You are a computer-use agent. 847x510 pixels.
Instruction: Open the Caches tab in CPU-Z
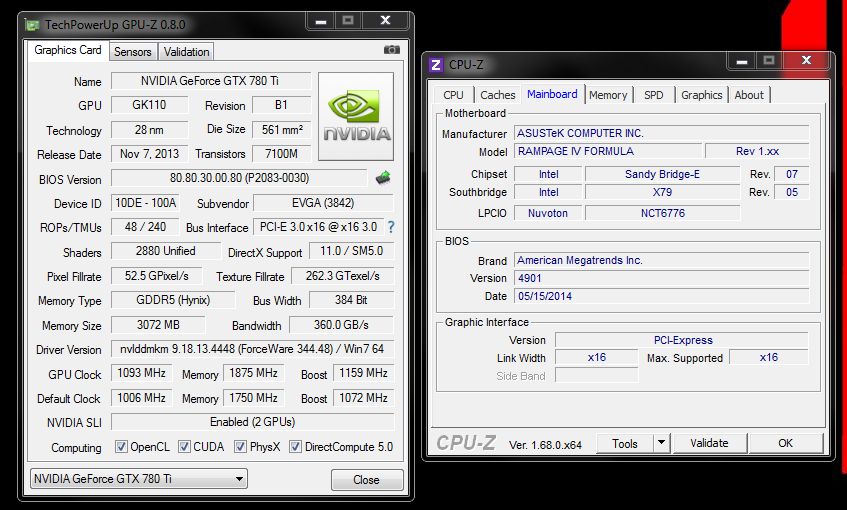coord(498,95)
